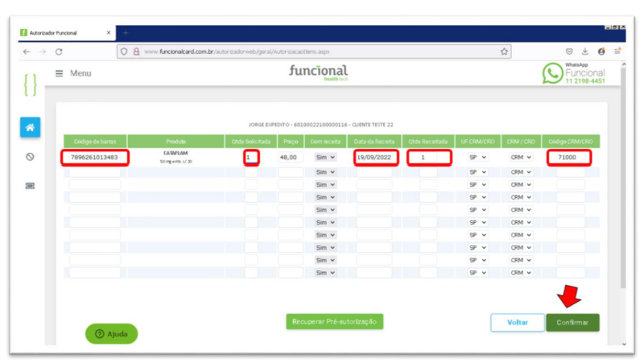Open the browser application menu icon
The image size is (644, 363).
617,51
